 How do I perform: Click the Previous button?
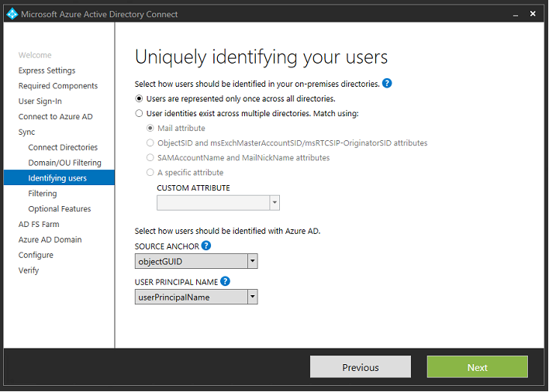[x=360, y=367]
